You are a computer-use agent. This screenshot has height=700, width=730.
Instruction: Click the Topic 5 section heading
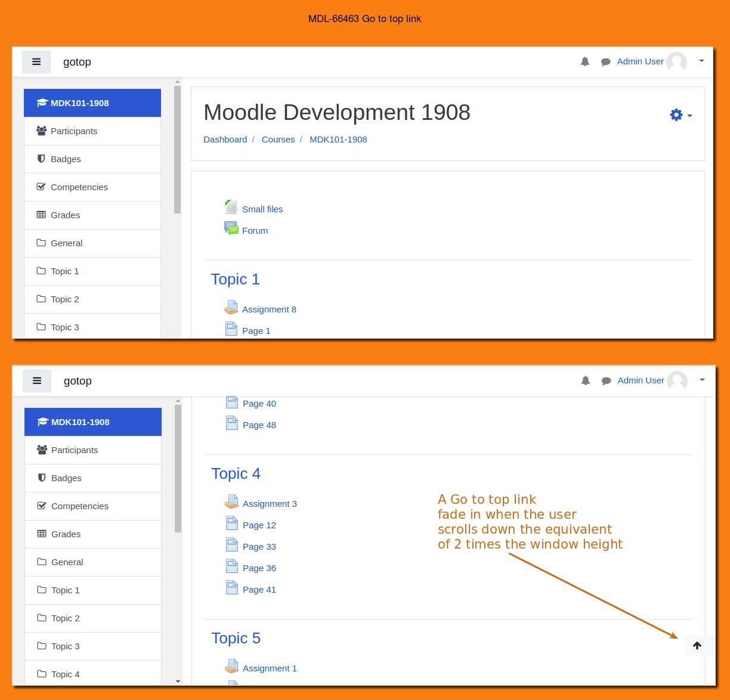pyautogui.click(x=236, y=638)
